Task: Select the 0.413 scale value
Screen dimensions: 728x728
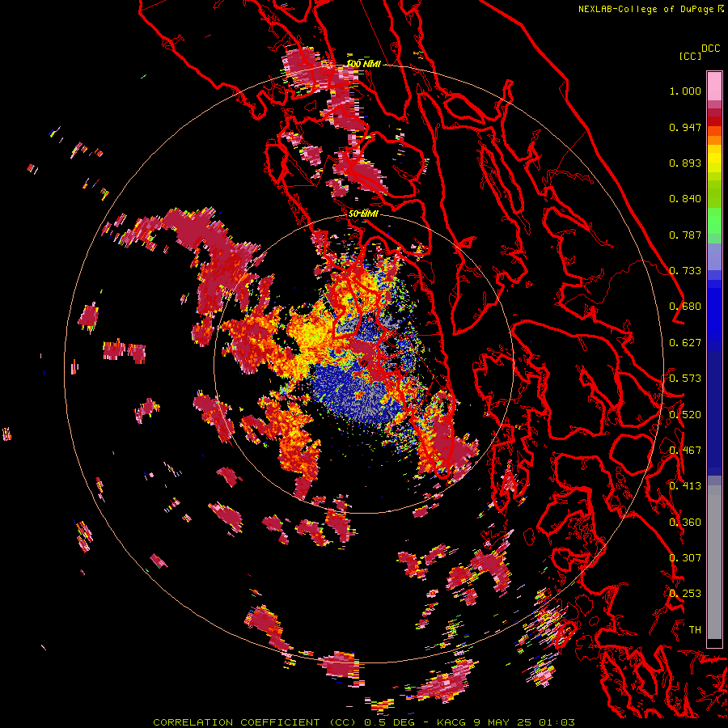Action: [685, 486]
